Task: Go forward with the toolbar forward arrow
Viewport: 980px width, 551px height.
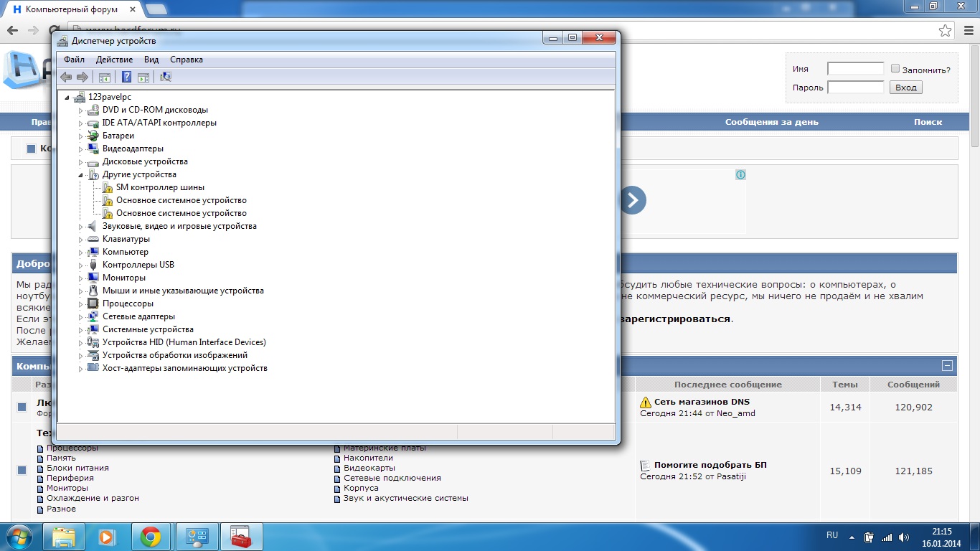Action: tap(83, 77)
